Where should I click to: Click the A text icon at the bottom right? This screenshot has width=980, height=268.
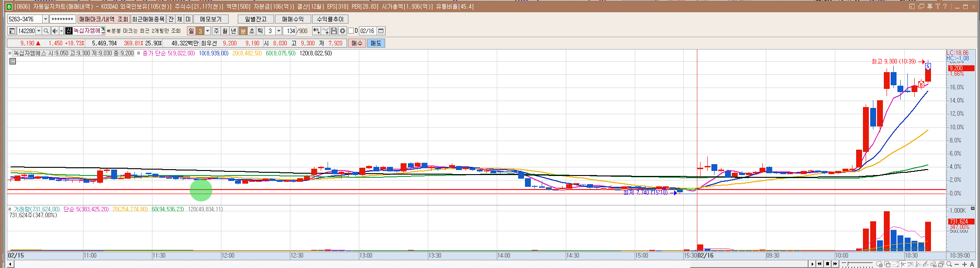click(972, 264)
